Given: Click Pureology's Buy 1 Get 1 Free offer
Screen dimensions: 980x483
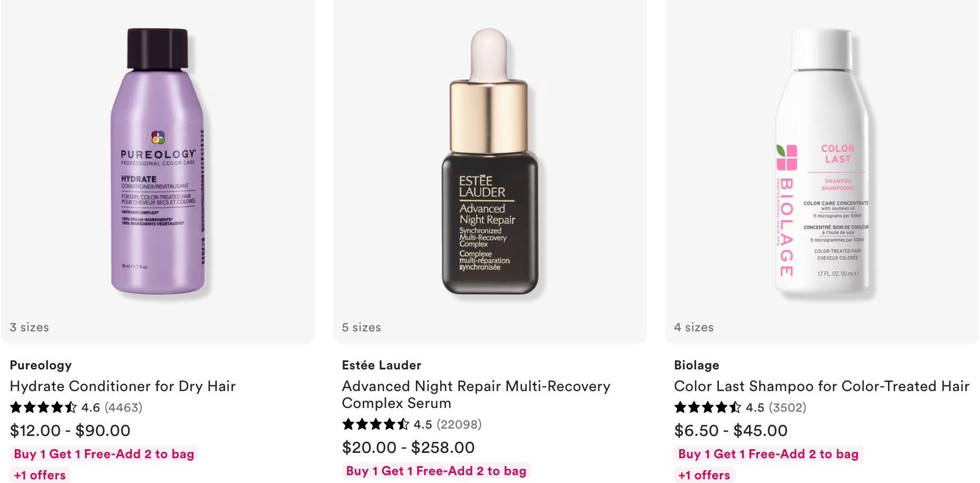Looking at the screenshot, I should 104,454.
